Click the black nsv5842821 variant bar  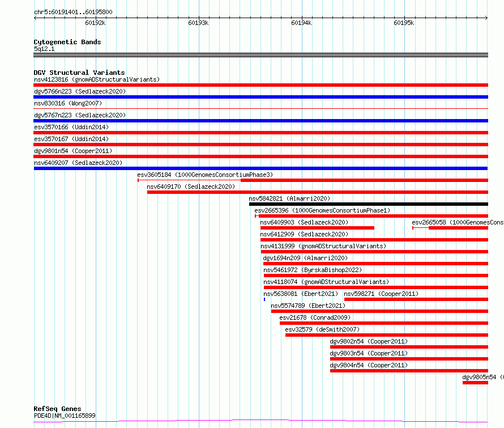368,204
